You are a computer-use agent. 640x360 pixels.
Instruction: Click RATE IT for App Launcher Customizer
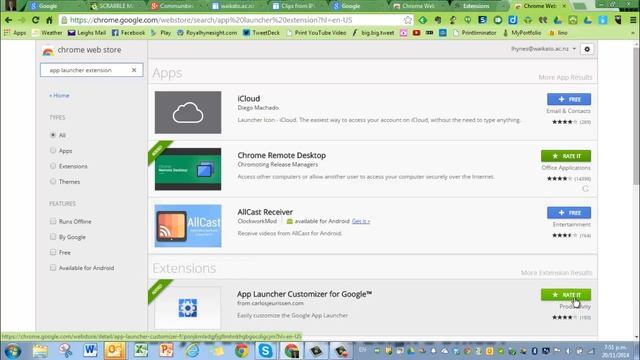(x=566, y=295)
